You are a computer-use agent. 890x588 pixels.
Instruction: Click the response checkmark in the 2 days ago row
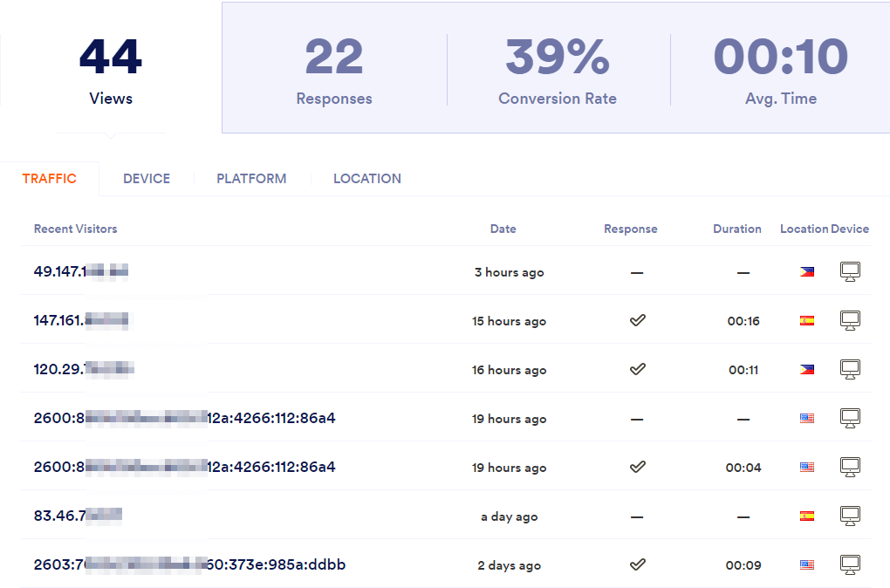pos(637,564)
